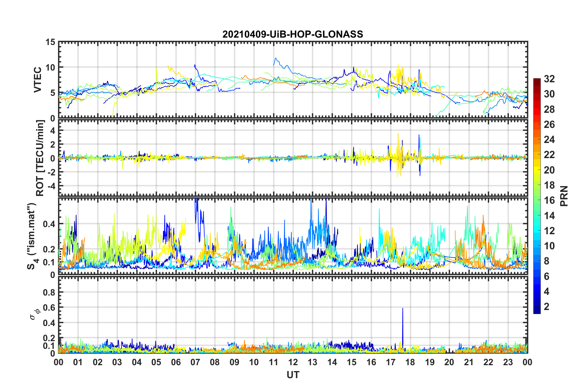Click the PRN colorbar label
Image resolution: width=586 pixels, height=392 pixels.
(x=564, y=196)
